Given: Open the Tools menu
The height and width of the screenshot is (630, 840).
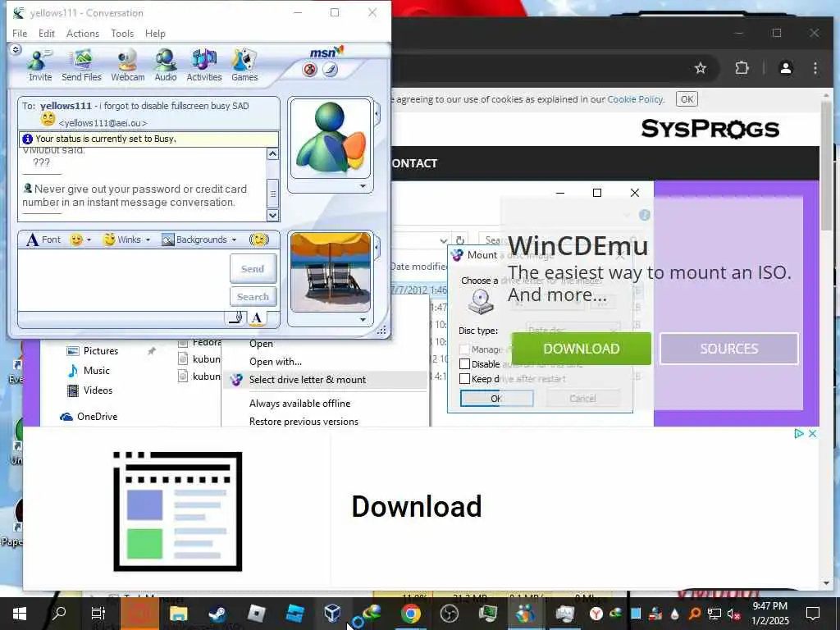Looking at the screenshot, I should coord(122,33).
